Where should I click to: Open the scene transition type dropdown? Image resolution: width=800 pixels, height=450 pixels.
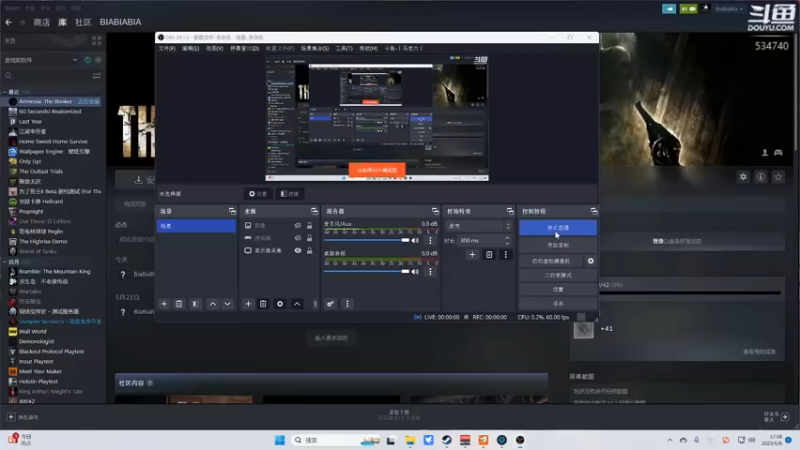[x=479, y=226]
